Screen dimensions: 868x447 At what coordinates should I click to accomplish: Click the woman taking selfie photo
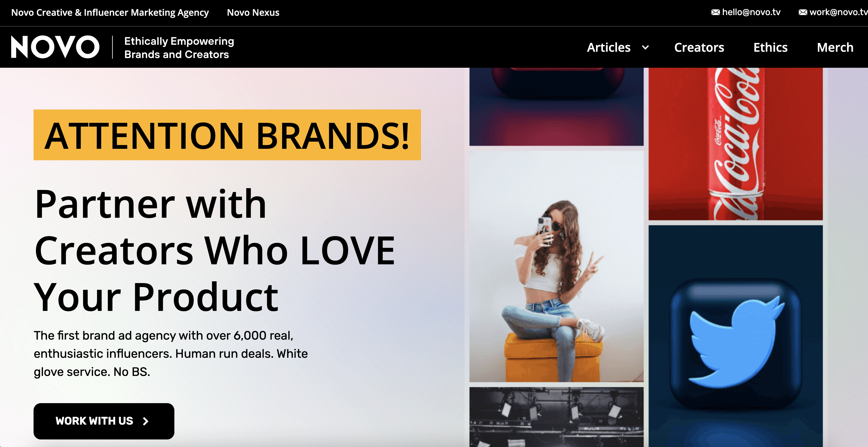point(556,266)
